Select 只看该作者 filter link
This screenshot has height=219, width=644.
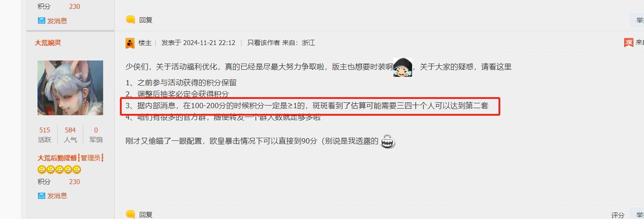pyautogui.click(x=263, y=43)
